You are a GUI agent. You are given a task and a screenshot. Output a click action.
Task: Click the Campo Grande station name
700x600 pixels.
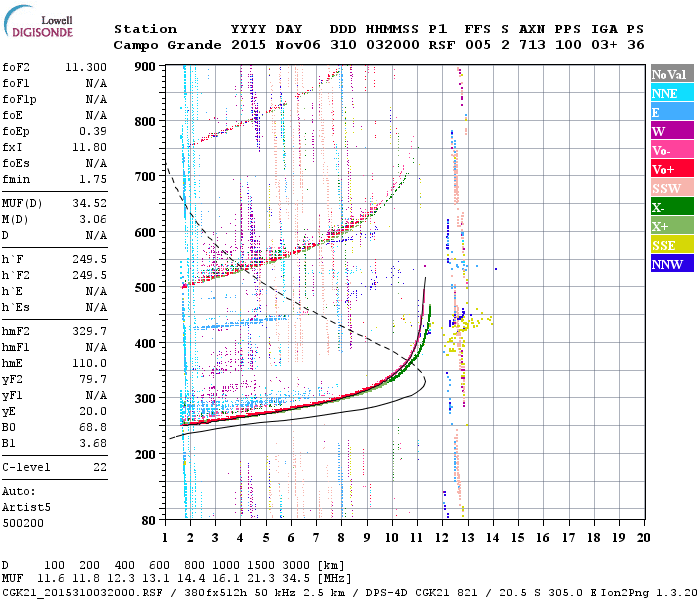[167, 45]
